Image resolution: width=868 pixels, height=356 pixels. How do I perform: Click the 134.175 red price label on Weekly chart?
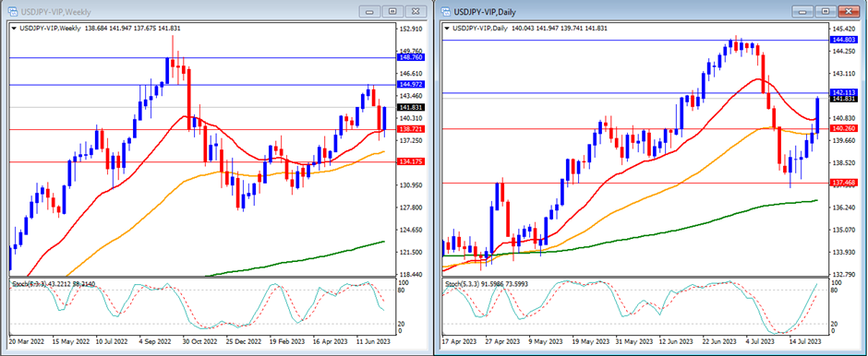point(410,162)
